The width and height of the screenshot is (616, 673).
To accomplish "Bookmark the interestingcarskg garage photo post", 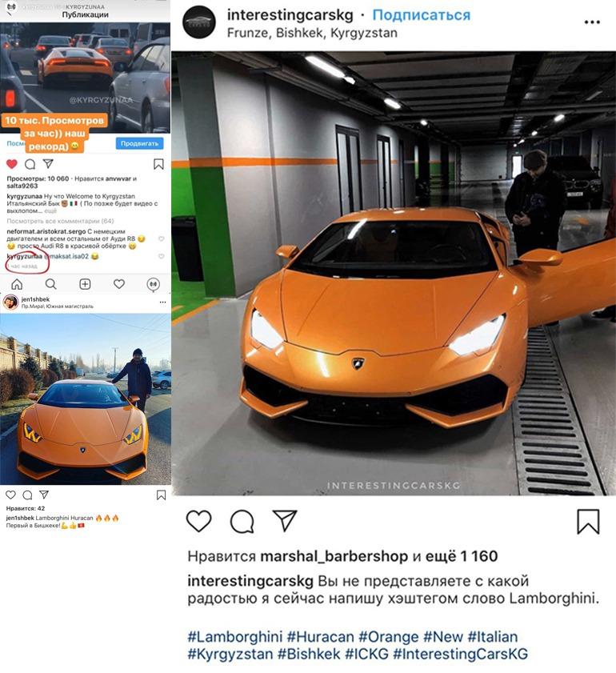I will click(x=588, y=522).
